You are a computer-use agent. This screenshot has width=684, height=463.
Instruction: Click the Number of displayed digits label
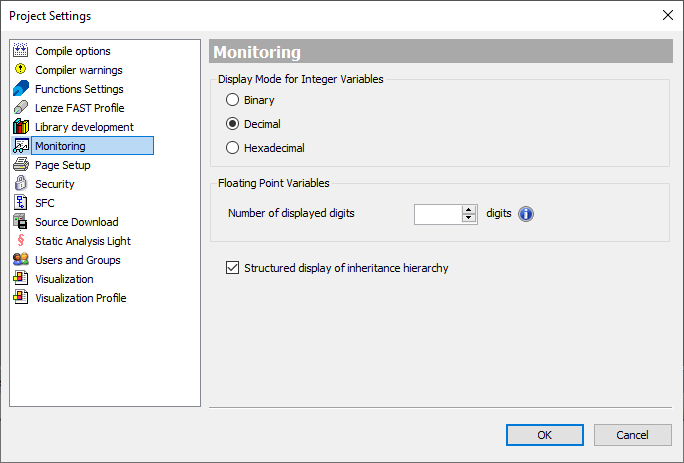coord(291,213)
